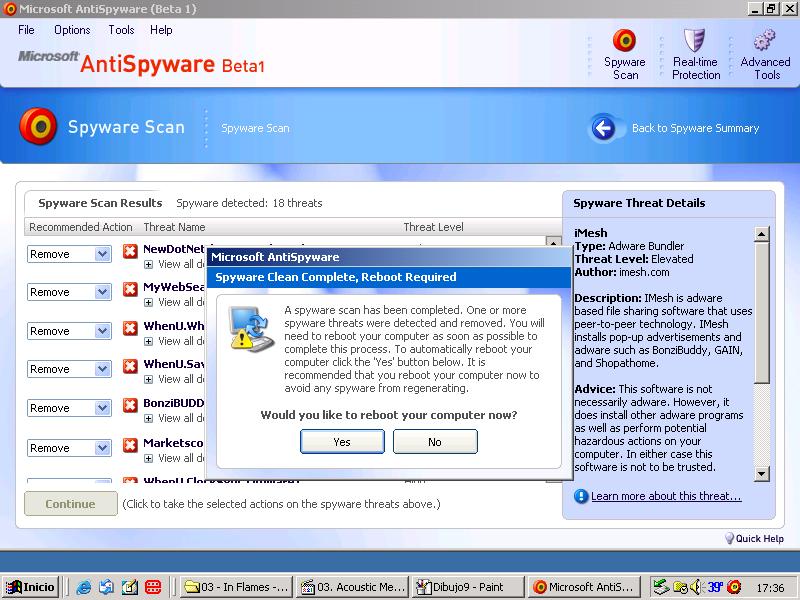Switch to 03 - In Flames taskbar window
800x600 pixels.
tap(237, 587)
